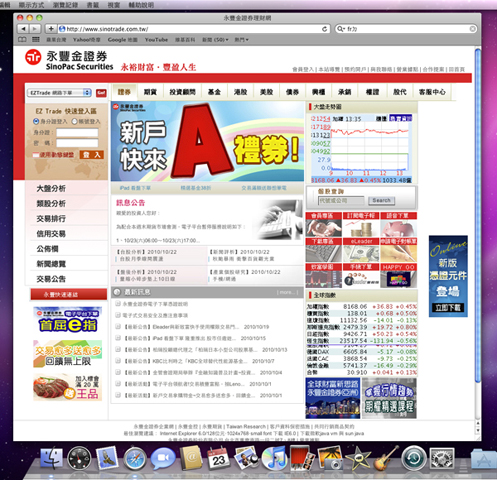Open Photo Booth in the Dock
This screenshot has height=480, width=497.
(x=302, y=458)
